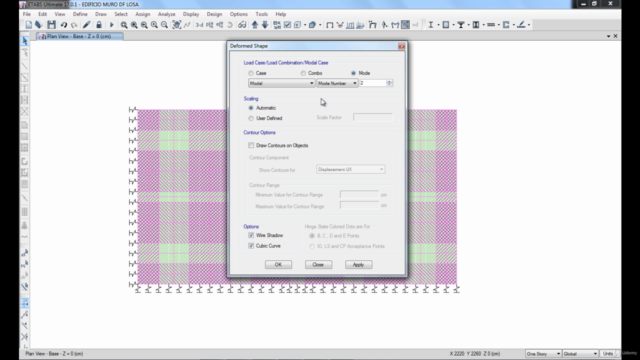Open the Displacement UX contour dropdown
The height and width of the screenshot is (360, 640).
pos(351,169)
